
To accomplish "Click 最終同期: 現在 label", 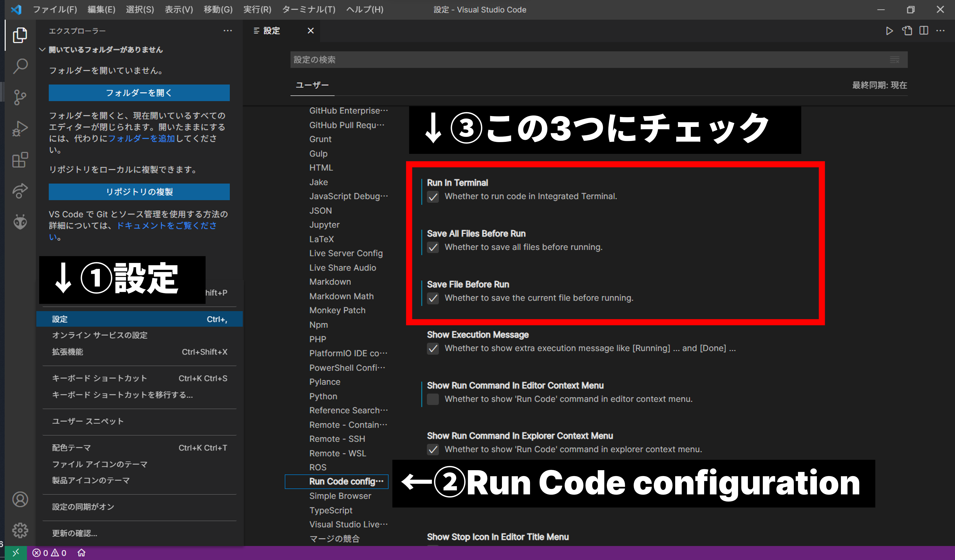I will (x=879, y=85).
